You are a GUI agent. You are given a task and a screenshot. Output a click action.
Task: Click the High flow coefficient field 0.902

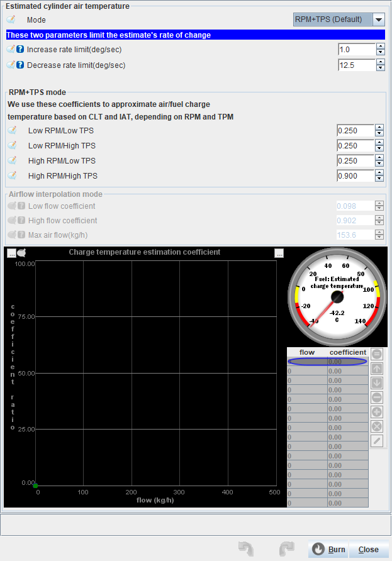pyautogui.click(x=356, y=220)
